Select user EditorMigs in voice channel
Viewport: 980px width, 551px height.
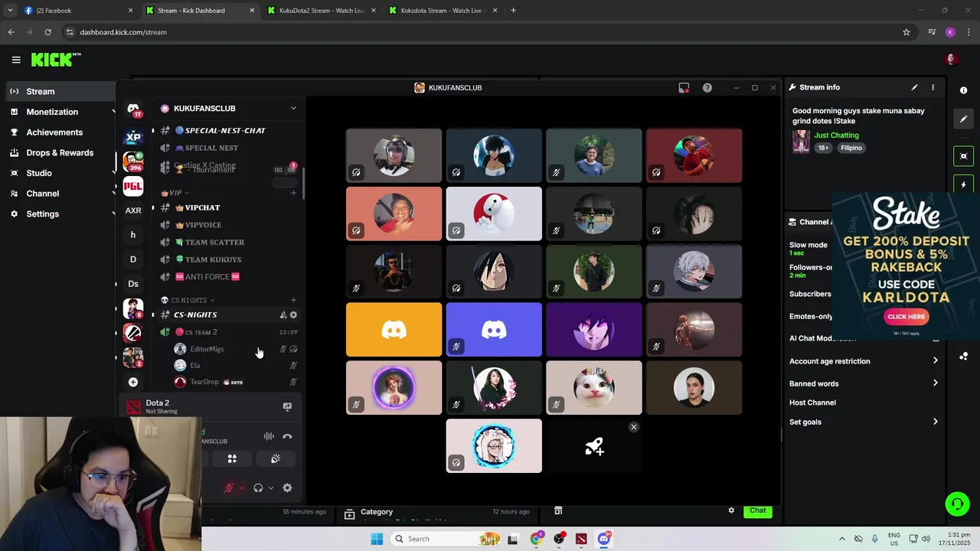tap(207, 349)
